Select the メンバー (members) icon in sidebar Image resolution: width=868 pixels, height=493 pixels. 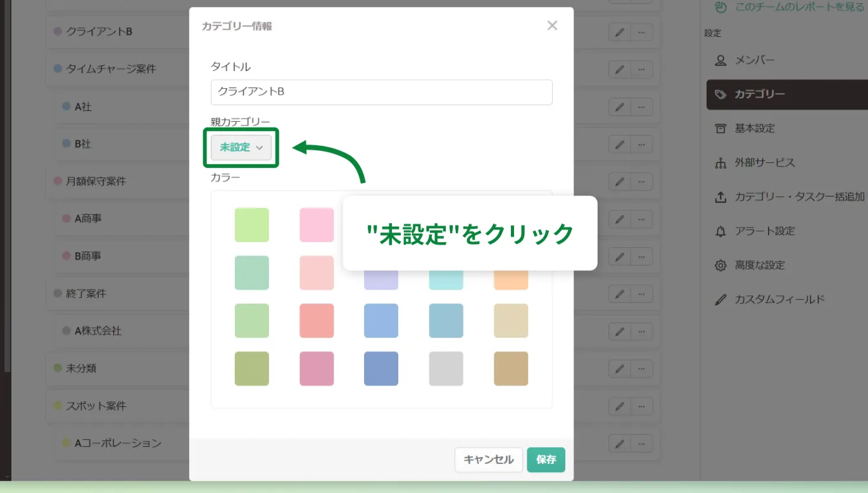click(720, 60)
